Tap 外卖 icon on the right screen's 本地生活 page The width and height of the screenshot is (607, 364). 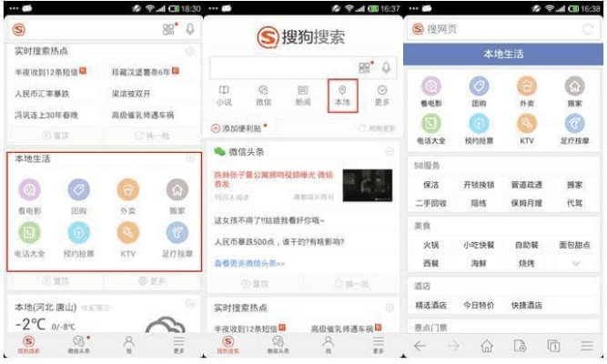tap(527, 86)
